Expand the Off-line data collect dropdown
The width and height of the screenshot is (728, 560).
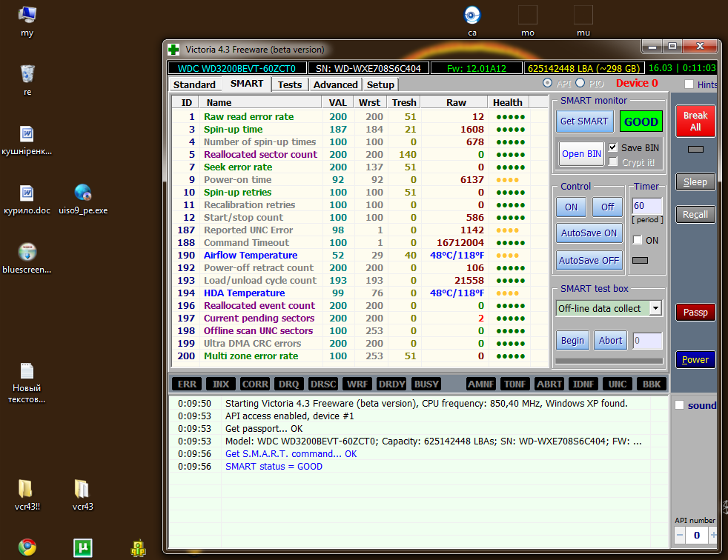coord(655,308)
